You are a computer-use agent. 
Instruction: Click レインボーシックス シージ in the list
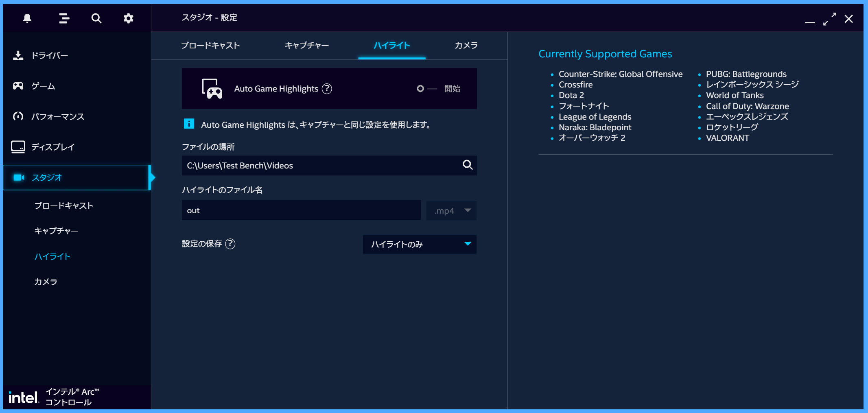(x=752, y=85)
